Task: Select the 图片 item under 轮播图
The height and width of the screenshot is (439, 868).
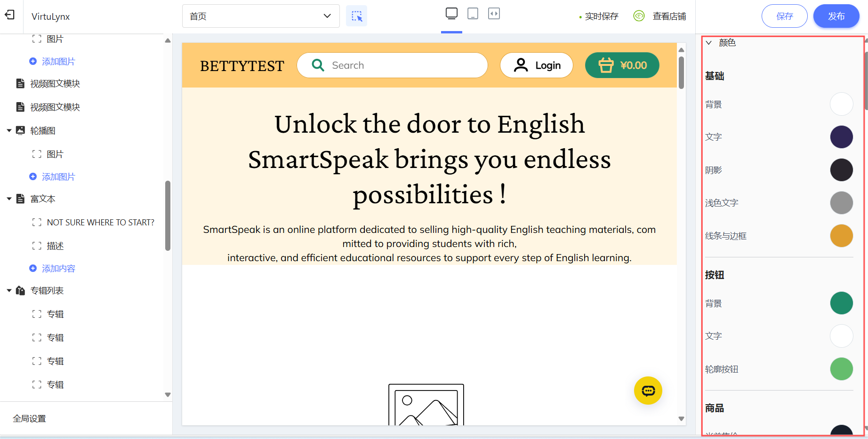Action: click(55, 154)
